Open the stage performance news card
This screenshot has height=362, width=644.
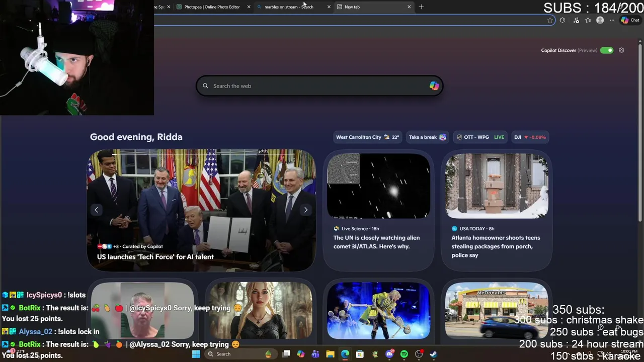378,311
